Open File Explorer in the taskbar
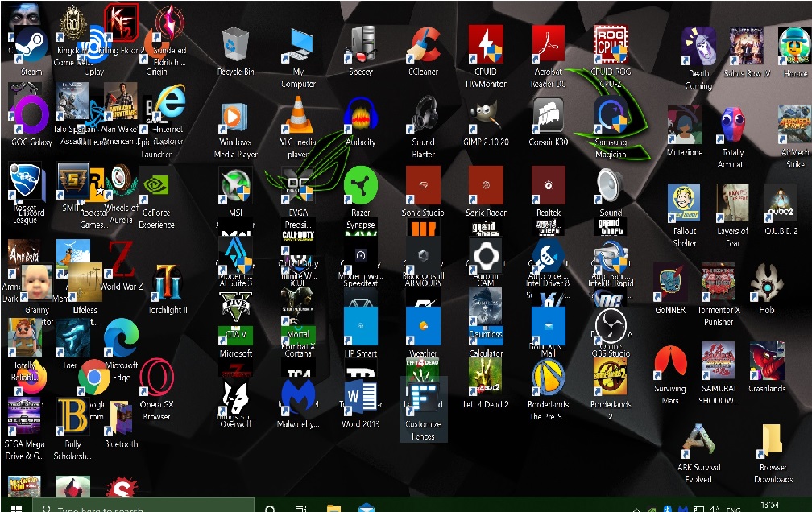The height and width of the screenshot is (512, 812). tap(333, 508)
